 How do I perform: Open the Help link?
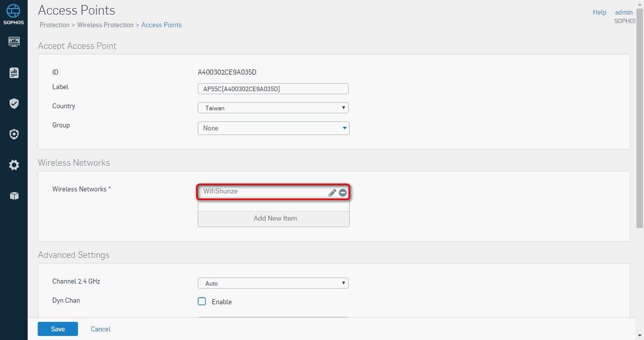tap(600, 12)
